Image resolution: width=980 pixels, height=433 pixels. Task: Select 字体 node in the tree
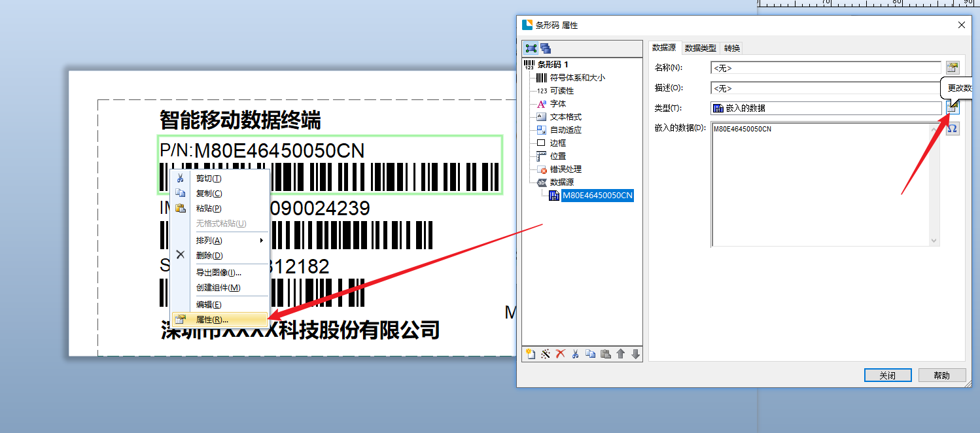coord(558,103)
